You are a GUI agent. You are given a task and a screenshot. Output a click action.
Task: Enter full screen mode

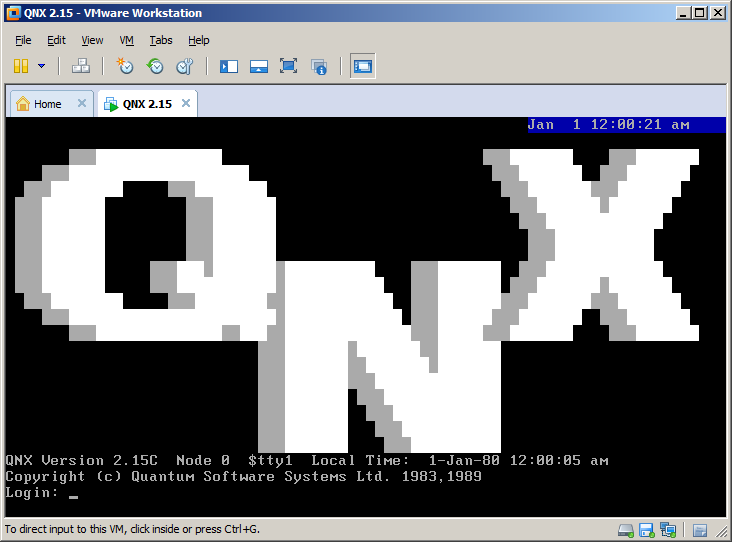[x=289, y=66]
